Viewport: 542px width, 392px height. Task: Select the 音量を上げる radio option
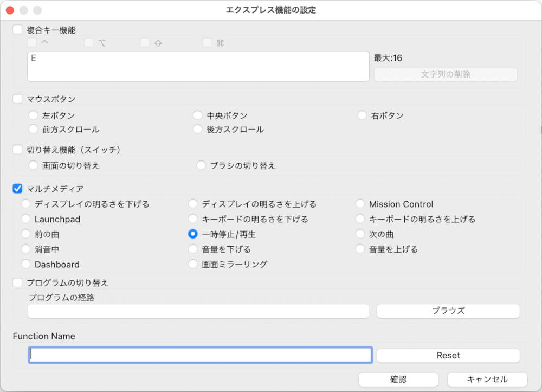coord(360,249)
